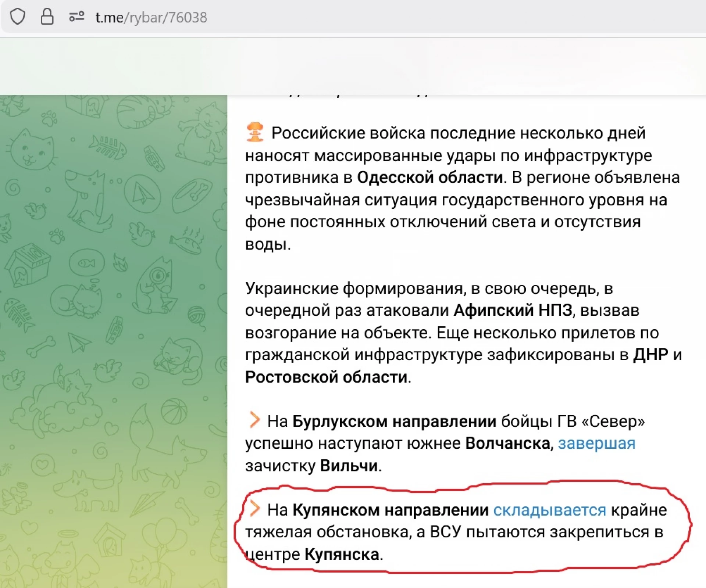Screen dimensions: 706x588
Task: Click the bold word "ДНР"
Action: (650, 355)
